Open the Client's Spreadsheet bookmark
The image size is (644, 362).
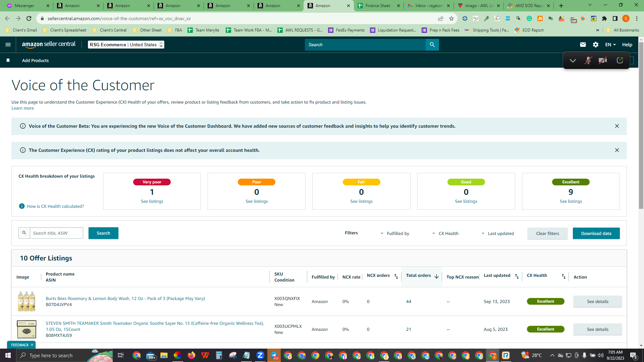tap(65, 30)
